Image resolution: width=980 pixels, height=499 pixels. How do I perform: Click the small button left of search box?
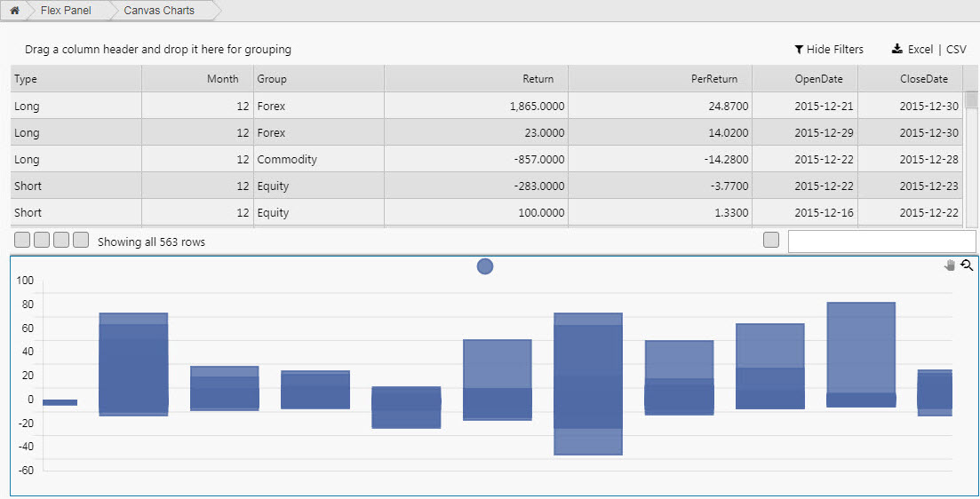coord(771,240)
